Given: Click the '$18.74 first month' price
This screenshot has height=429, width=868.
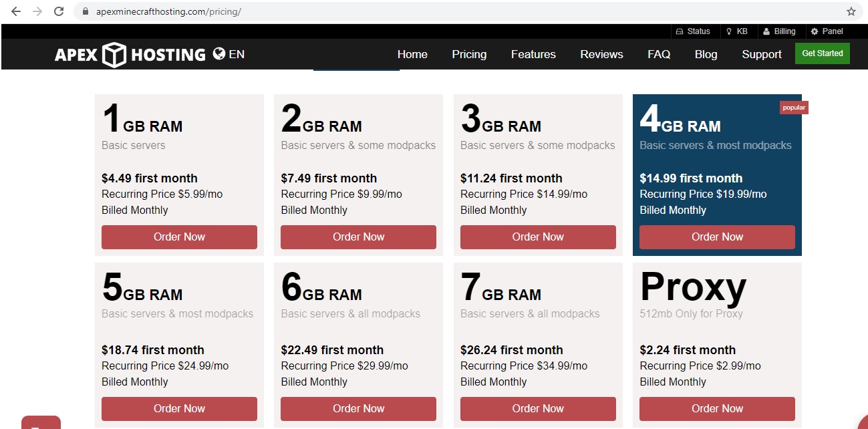Looking at the screenshot, I should tap(153, 350).
